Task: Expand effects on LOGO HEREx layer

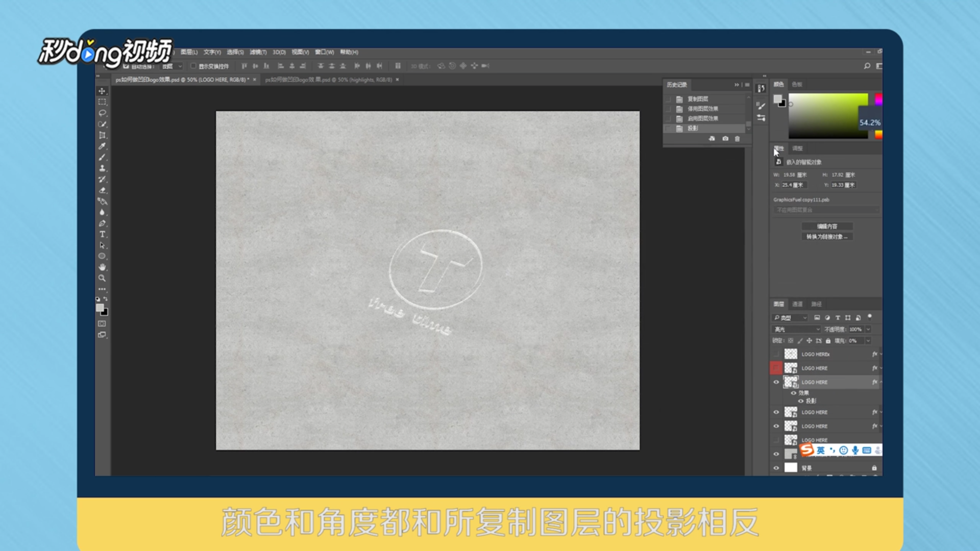Action: click(880, 354)
